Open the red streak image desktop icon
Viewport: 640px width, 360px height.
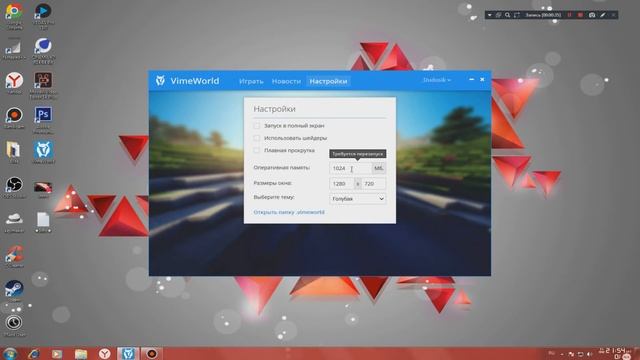43,187
